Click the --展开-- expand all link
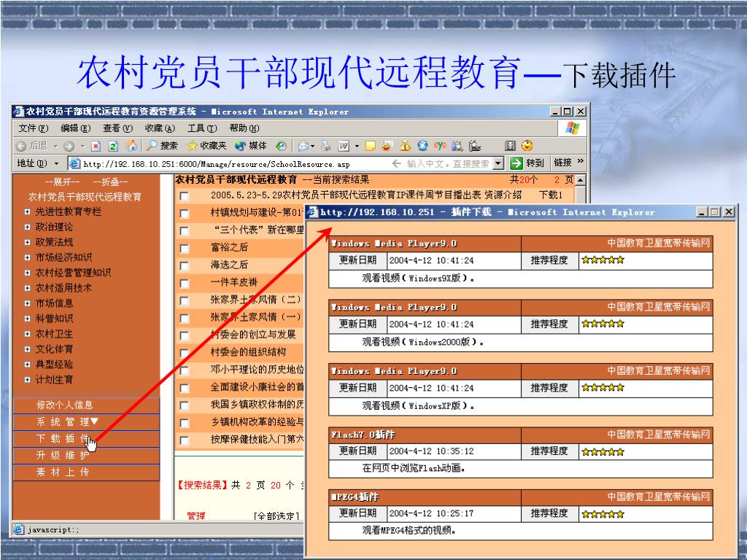 [x=63, y=182]
